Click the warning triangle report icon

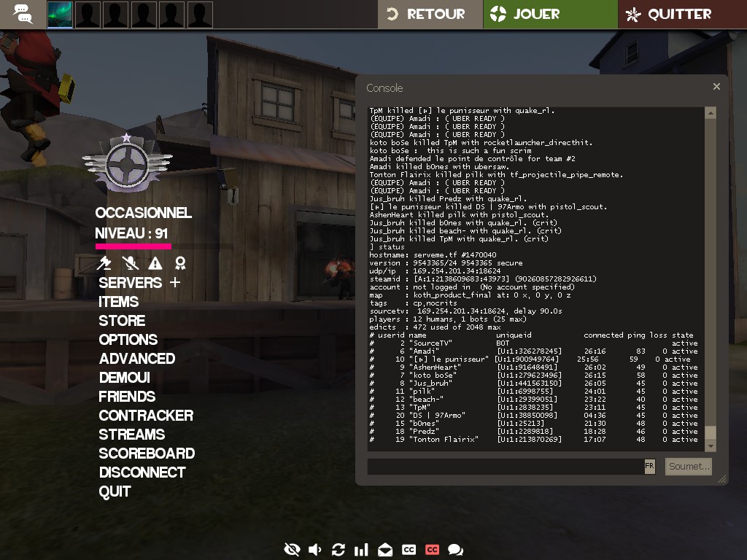click(x=155, y=263)
